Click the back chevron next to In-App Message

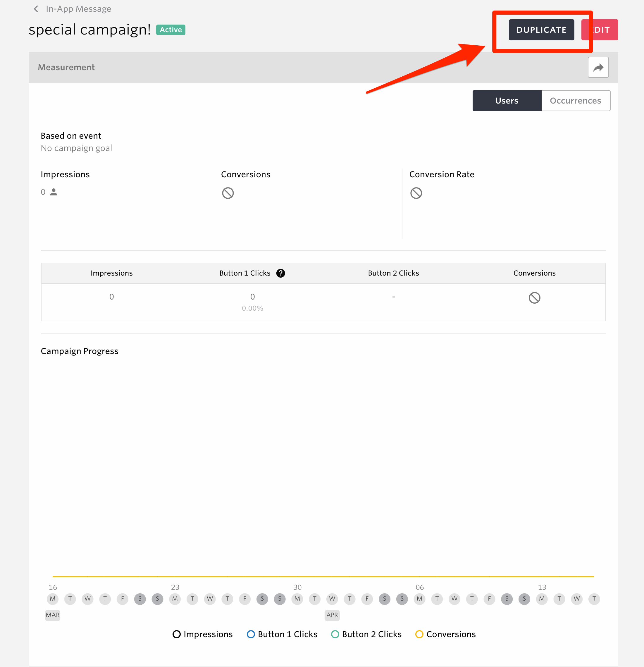(x=36, y=9)
